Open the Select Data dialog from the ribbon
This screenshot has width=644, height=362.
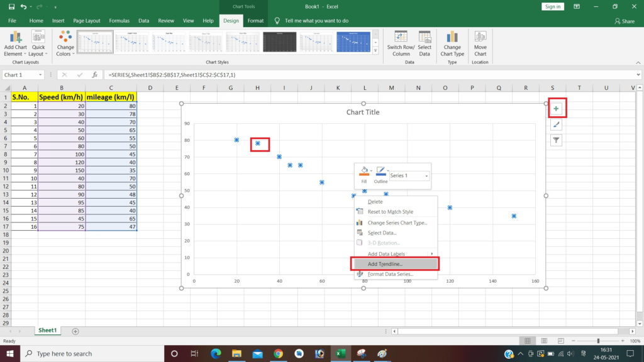425,43
